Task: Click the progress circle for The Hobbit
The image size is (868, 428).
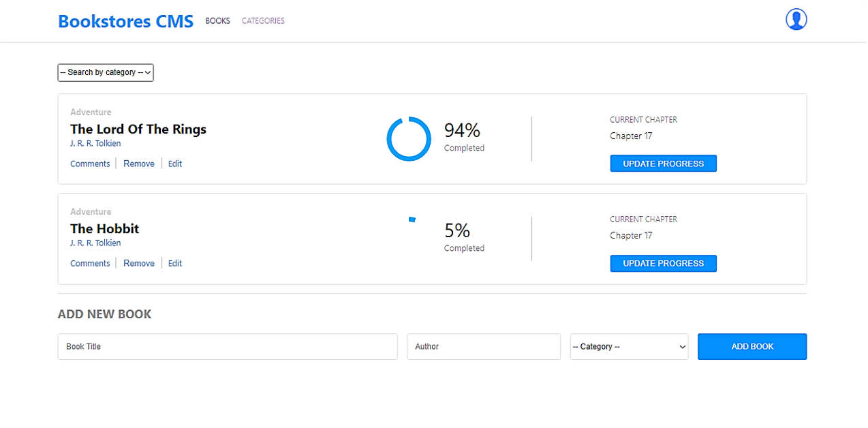Action: point(412,219)
